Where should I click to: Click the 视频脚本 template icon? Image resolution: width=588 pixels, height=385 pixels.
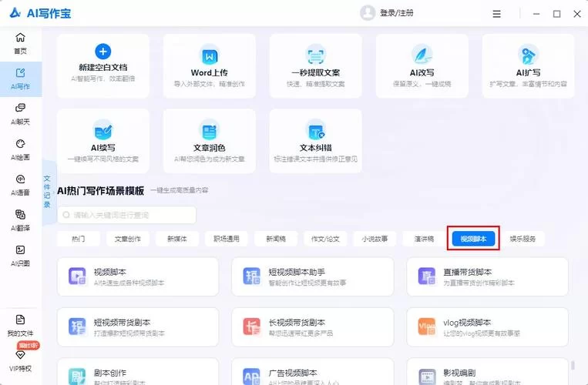pos(77,276)
